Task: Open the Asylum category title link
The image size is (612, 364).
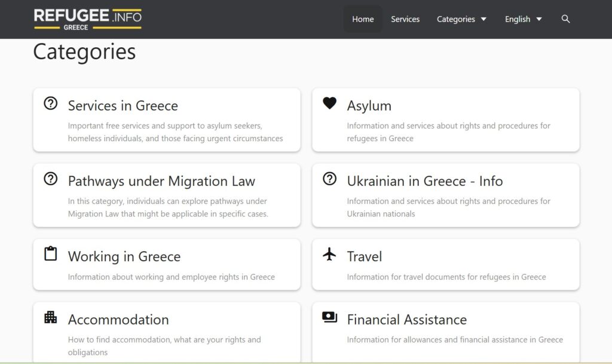Action: 369,106
